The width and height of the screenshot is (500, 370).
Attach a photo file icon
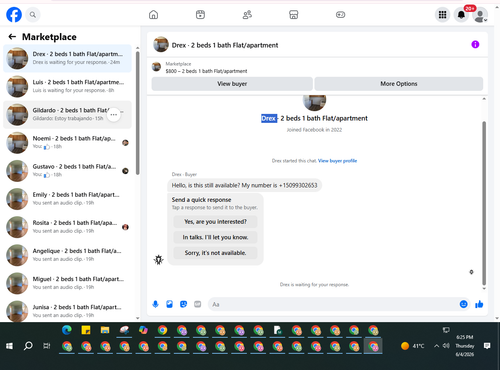click(x=169, y=304)
